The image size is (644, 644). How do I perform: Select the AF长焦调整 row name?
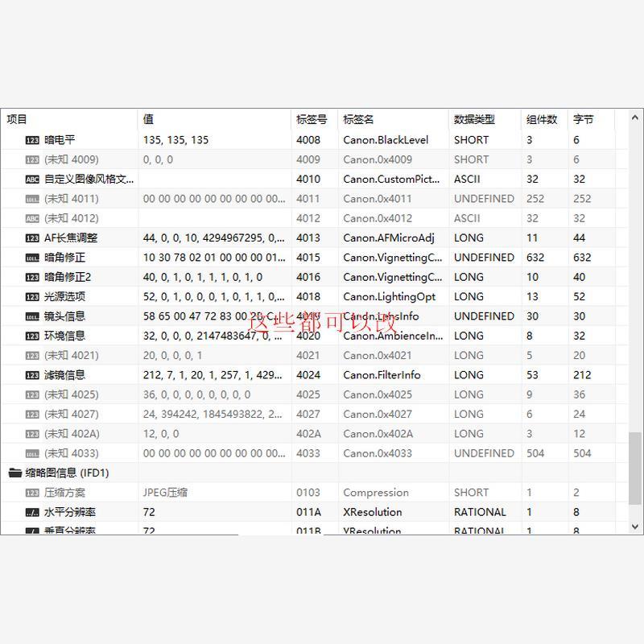click(71, 238)
